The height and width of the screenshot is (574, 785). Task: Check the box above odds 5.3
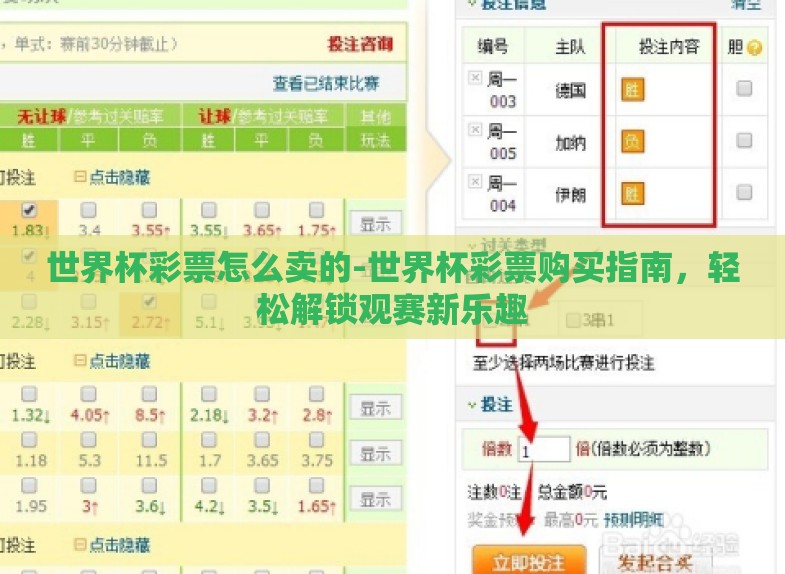[x=89, y=439]
